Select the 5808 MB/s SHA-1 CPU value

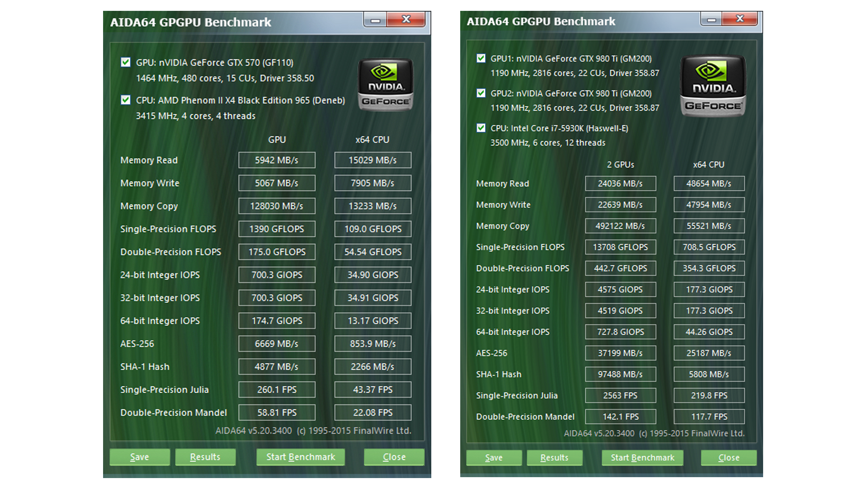tap(709, 374)
